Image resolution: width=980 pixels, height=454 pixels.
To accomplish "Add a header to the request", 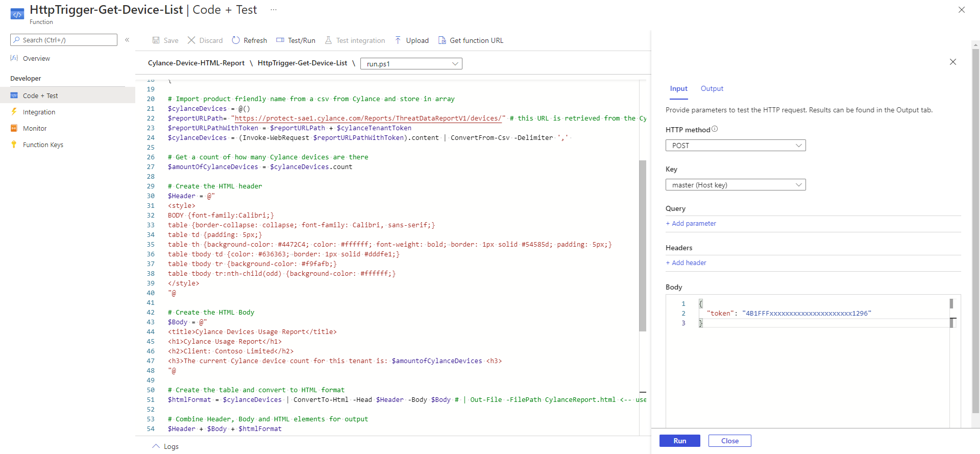I will point(686,262).
